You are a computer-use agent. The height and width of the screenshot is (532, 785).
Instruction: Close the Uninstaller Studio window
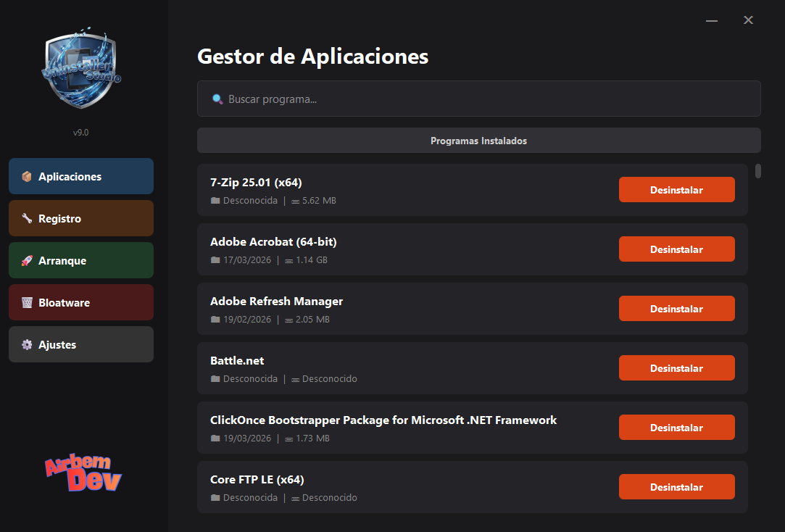point(748,20)
